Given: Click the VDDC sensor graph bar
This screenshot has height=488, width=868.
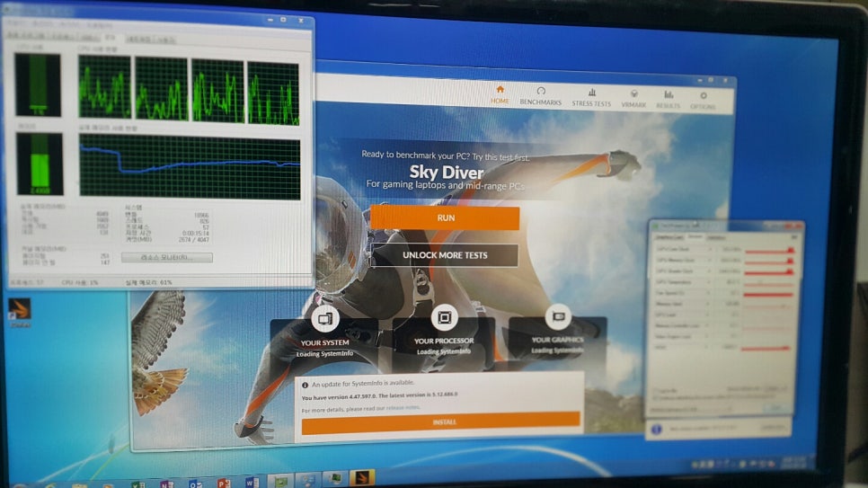Looking at the screenshot, I should [765, 348].
